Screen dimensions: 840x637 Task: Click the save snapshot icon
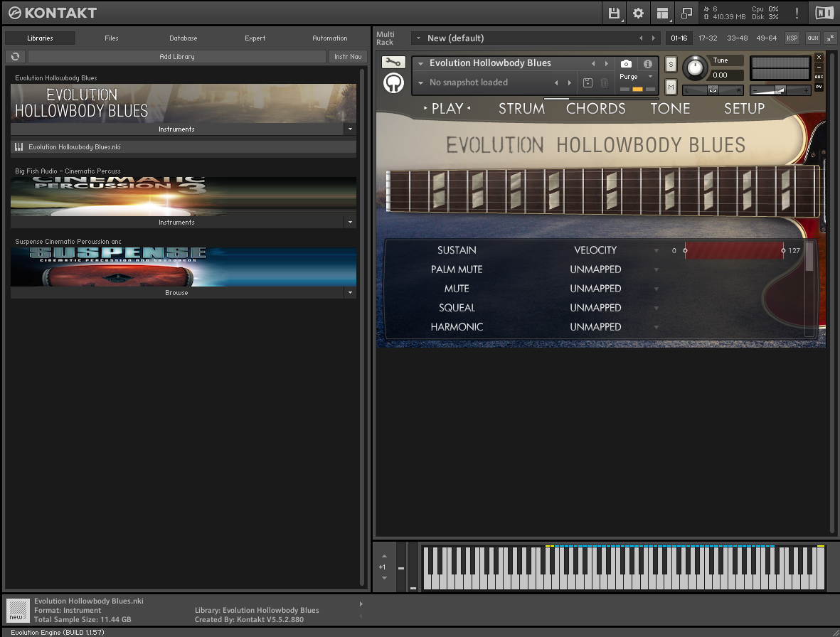[x=588, y=82]
